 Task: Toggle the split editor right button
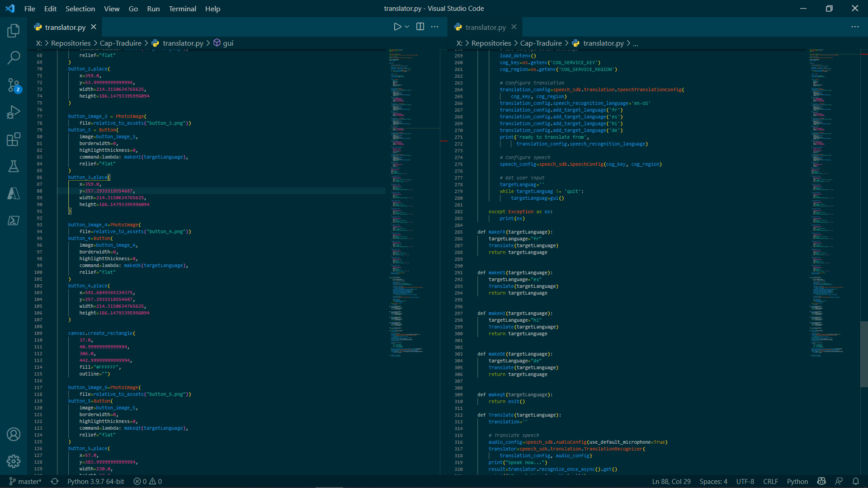[420, 27]
